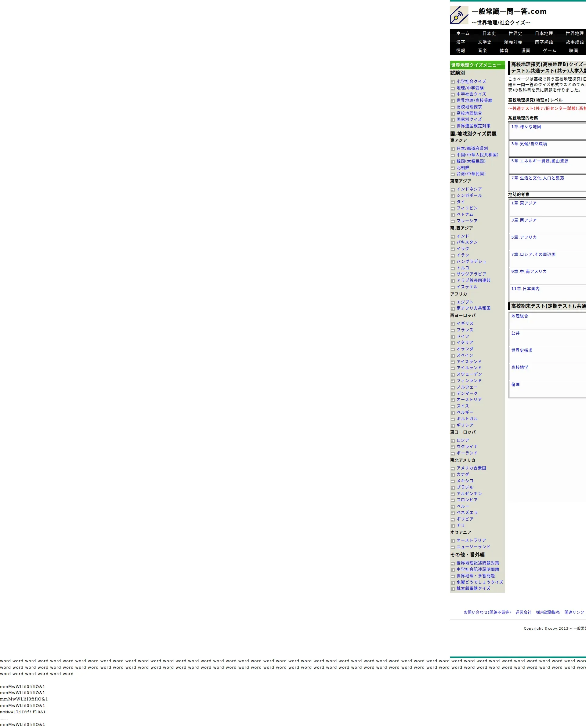Open 中国(中華人民共和国) quiz link
The width and height of the screenshot is (586, 728).
click(x=477, y=155)
